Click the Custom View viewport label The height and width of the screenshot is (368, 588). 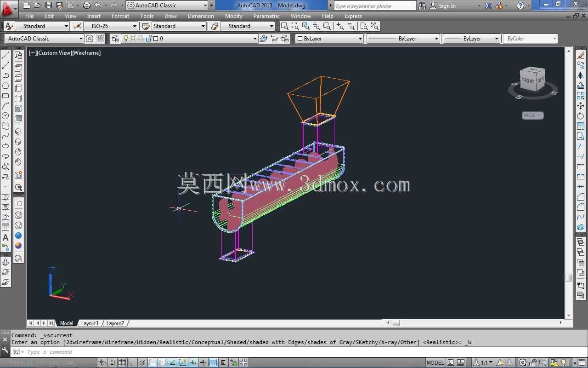[x=54, y=53]
